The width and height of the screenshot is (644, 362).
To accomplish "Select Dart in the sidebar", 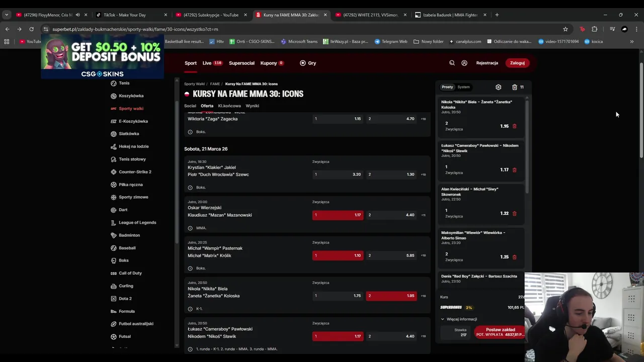I will (x=123, y=210).
